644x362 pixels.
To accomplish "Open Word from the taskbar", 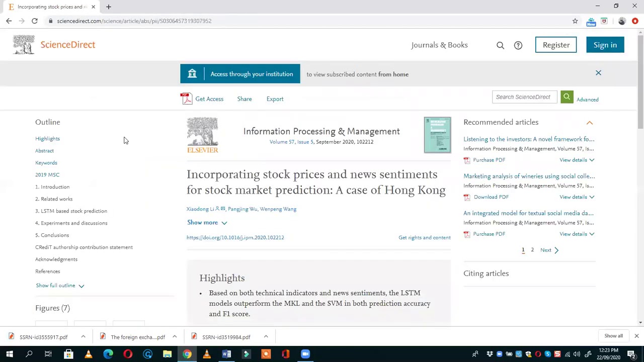I will (x=226, y=354).
